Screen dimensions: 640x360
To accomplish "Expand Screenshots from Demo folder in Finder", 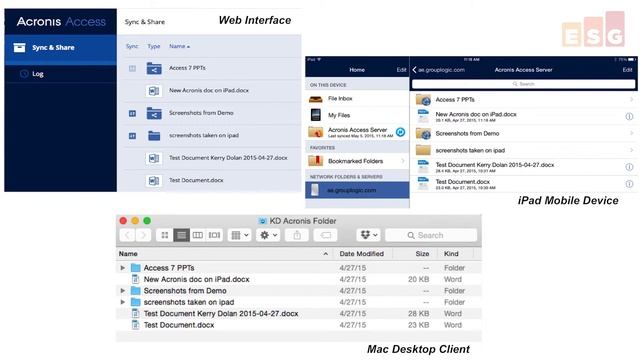I will [122, 291].
